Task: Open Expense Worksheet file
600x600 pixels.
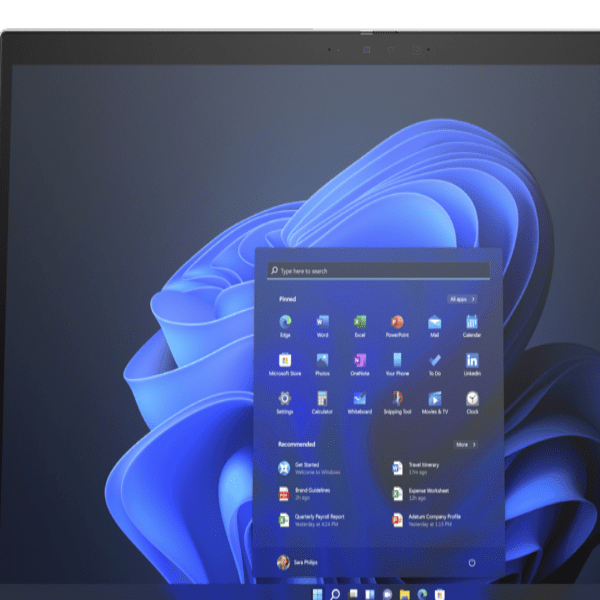Action: coord(421,494)
